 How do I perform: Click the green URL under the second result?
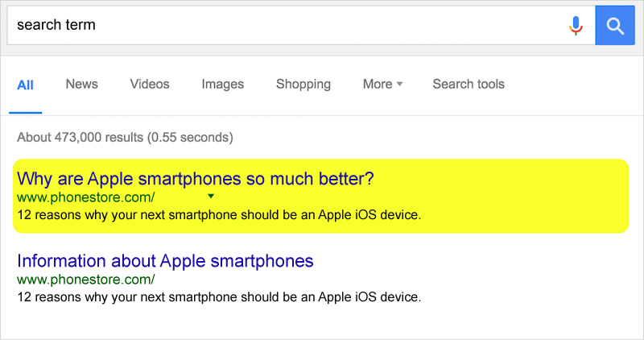(86, 280)
